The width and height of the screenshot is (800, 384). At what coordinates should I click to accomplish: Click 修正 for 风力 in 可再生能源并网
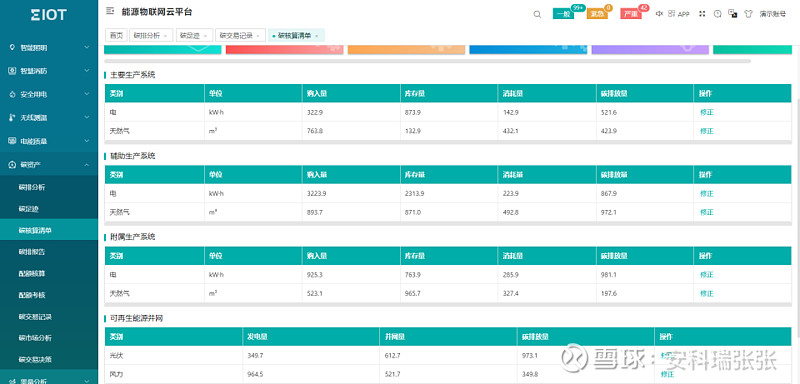coord(667,374)
